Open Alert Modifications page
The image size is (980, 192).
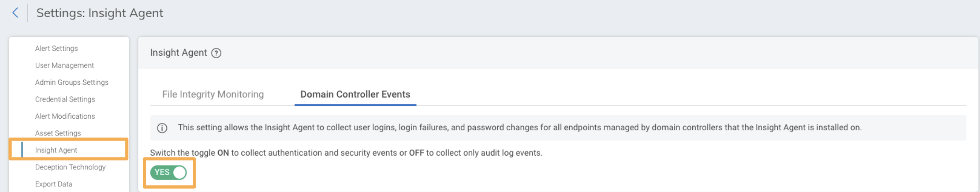click(65, 116)
